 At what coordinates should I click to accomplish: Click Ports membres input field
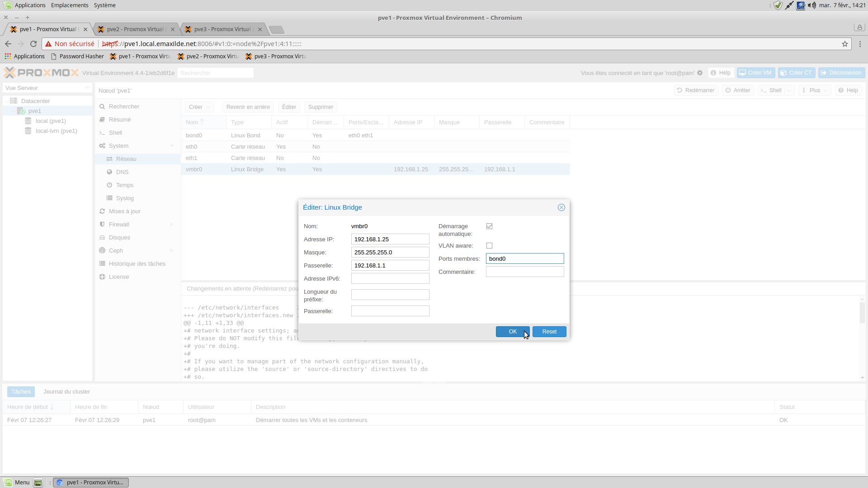525,259
